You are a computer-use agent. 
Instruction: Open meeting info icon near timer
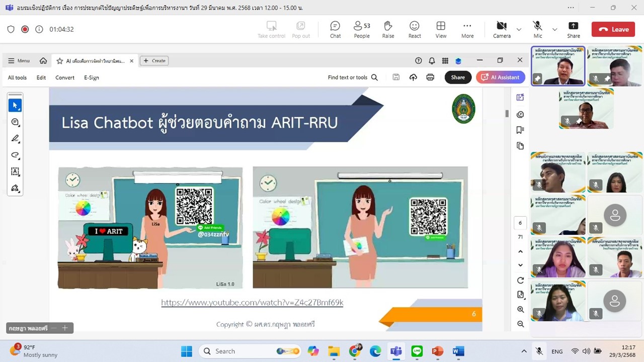tap(39, 29)
